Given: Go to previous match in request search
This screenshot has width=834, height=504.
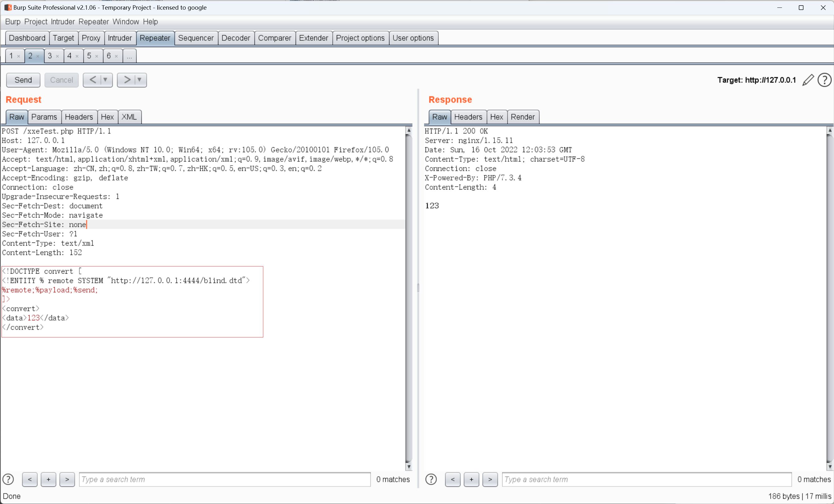Looking at the screenshot, I should point(30,479).
